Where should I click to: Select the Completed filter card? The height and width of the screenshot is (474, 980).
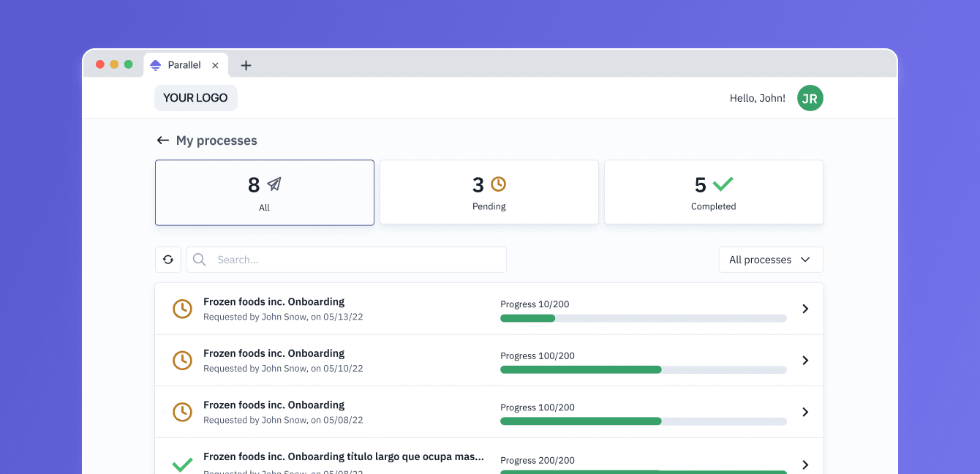[x=714, y=192]
